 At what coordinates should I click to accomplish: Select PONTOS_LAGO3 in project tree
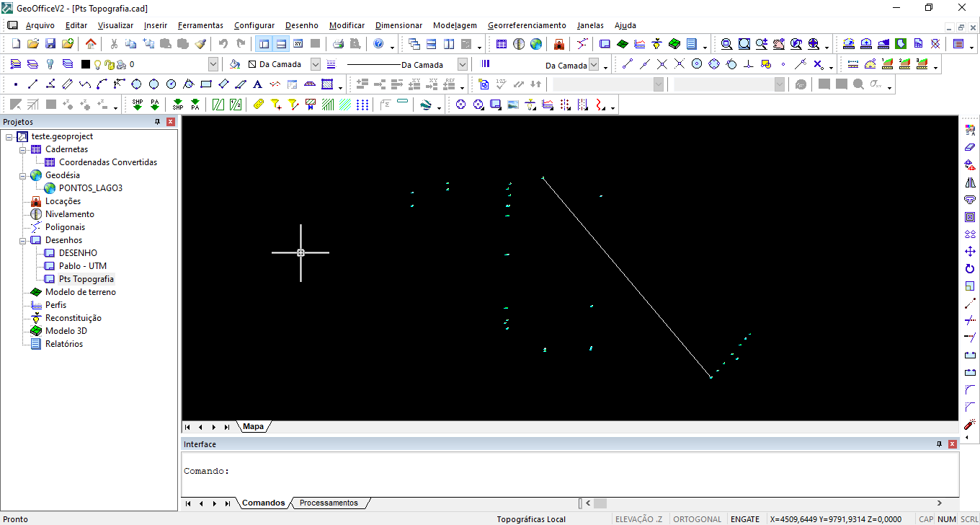[91, 188]
